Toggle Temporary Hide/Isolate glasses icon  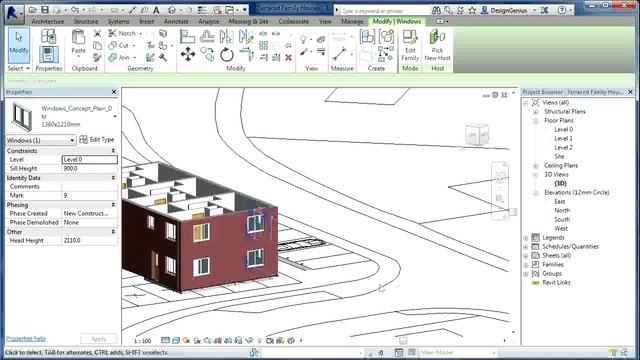coord(249,340)
